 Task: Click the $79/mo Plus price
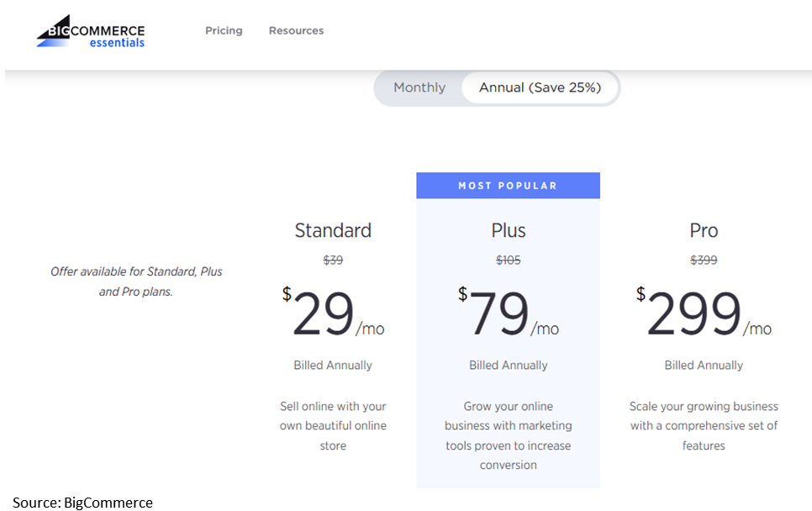tap(508, 315)
